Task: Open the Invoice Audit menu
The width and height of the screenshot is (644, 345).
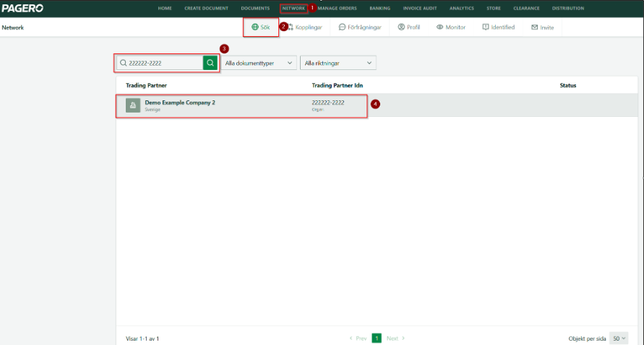Action: [420, 8]
